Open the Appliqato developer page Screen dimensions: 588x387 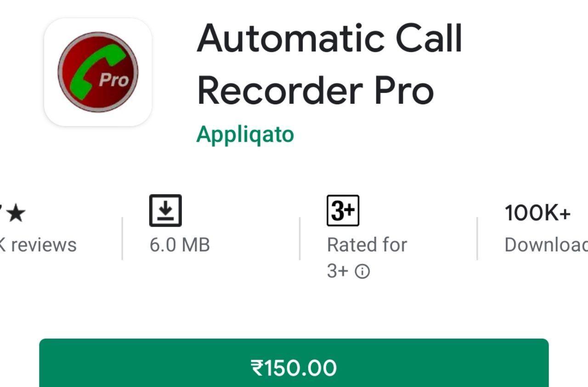coord(245,135)
